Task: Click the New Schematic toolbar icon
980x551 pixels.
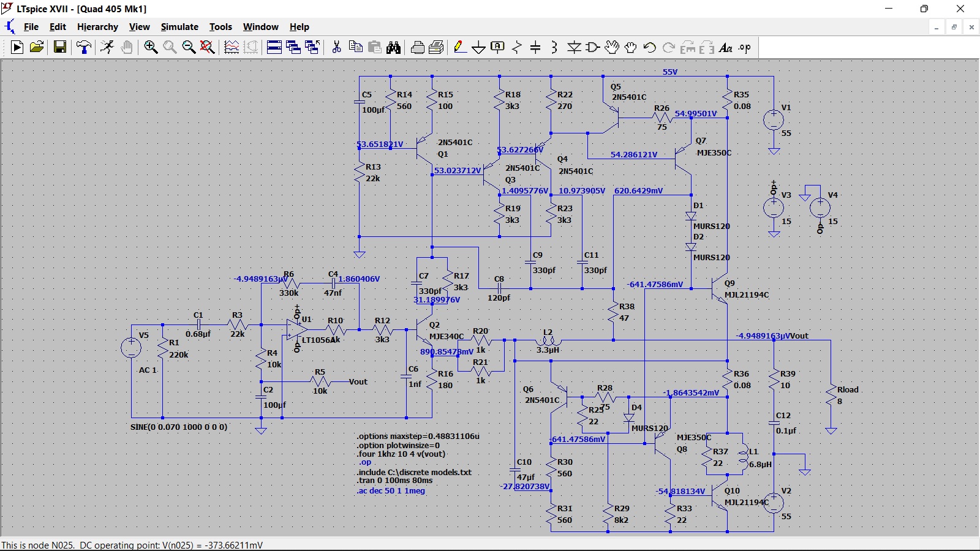Action: click(17, 47)
